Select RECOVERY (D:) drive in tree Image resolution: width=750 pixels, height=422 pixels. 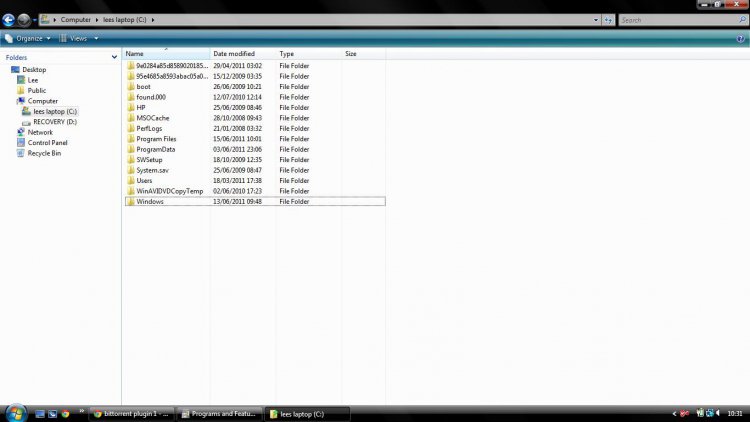click(55, 122)
